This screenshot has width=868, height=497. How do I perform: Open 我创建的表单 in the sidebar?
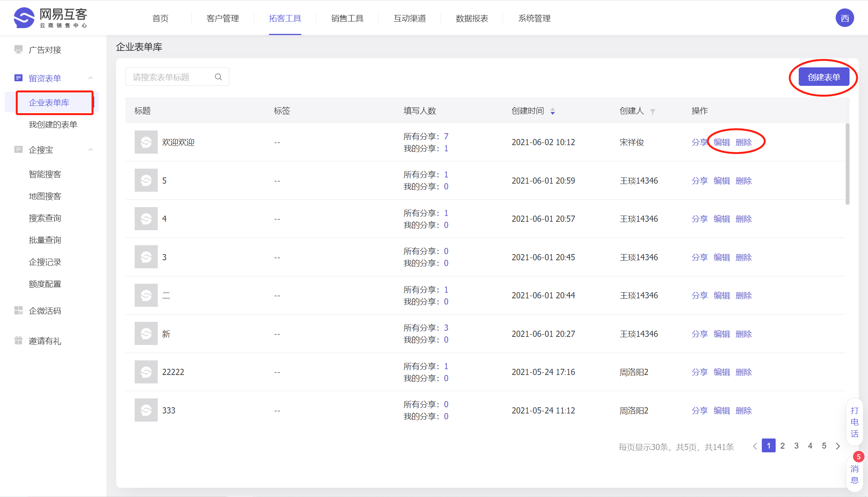[x=53, y=124]
